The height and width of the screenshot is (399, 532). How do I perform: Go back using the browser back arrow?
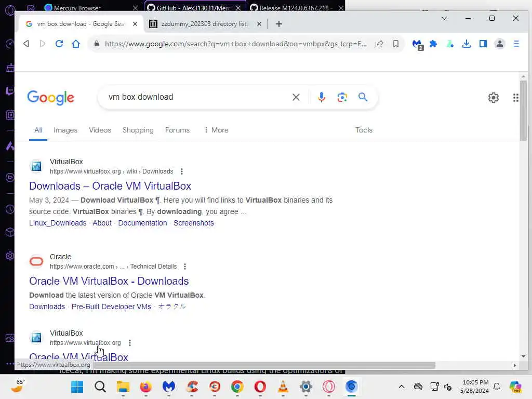point(26,44)
